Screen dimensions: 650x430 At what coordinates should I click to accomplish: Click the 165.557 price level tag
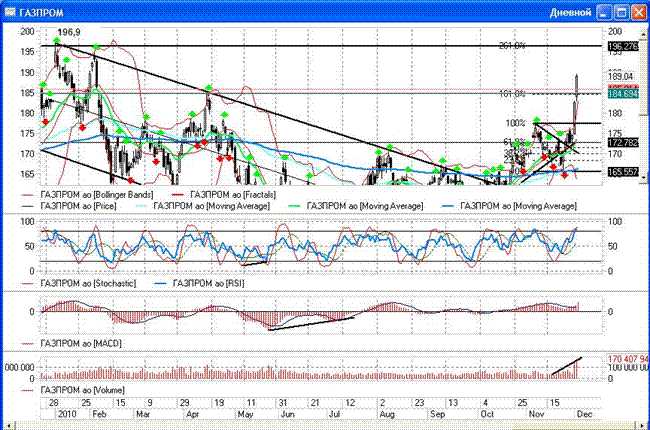pyautogui.click(x=623, y=172)
